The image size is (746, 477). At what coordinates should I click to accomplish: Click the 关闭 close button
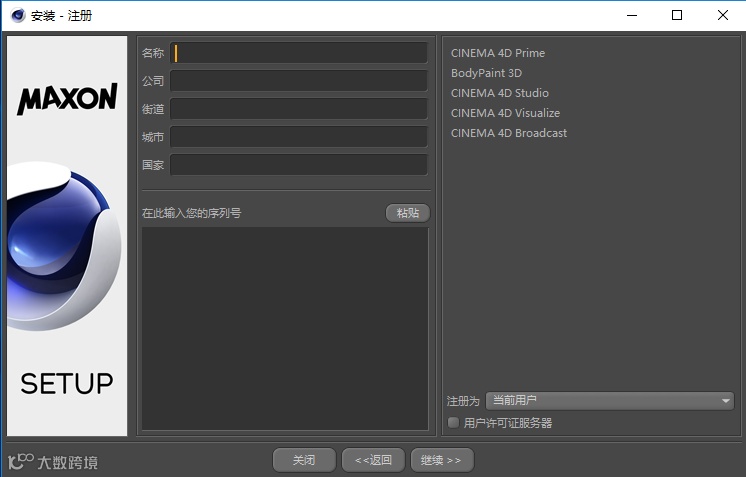pos(304,460)
